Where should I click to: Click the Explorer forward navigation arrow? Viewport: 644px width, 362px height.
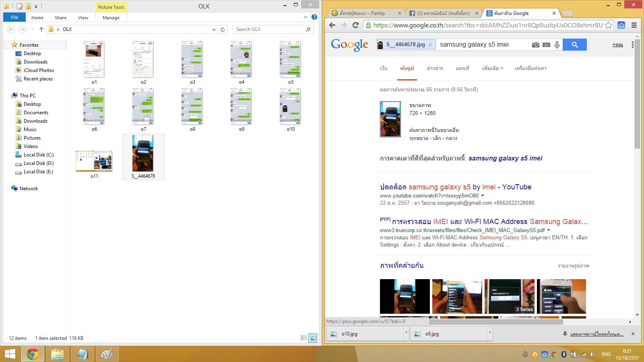[23, 29]
